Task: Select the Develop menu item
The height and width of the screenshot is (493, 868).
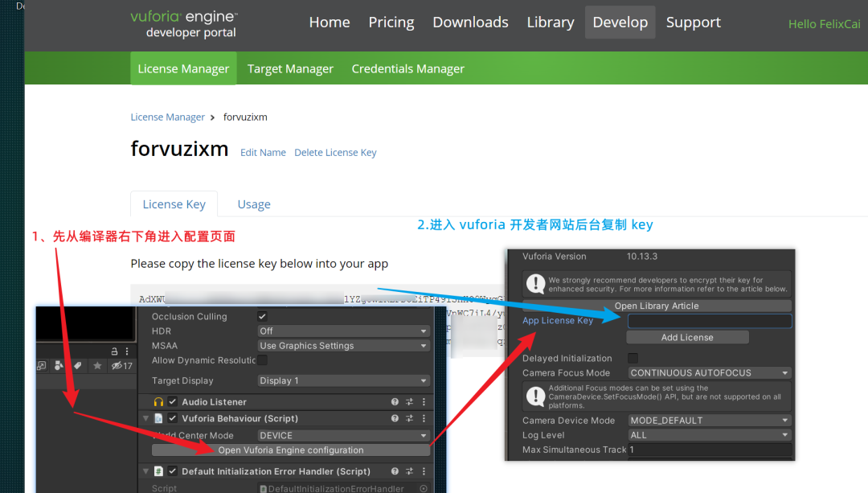Action: coord(620,23)
